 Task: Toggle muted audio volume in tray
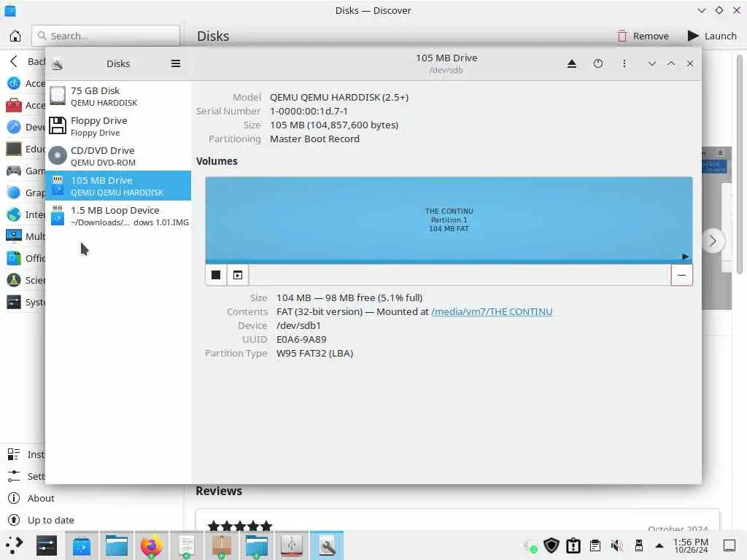point(617,545)
